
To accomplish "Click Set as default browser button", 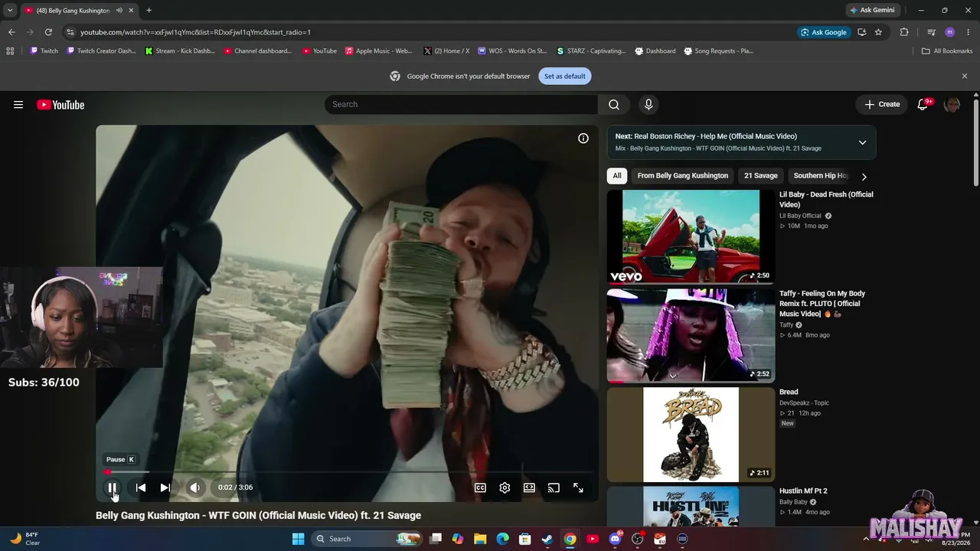I will (565, 76).
